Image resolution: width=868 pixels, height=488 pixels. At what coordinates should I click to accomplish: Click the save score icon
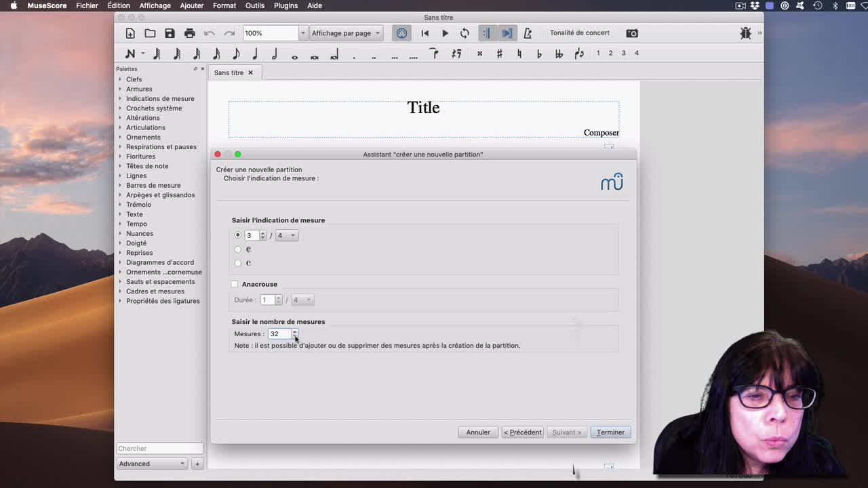[170, 33]
